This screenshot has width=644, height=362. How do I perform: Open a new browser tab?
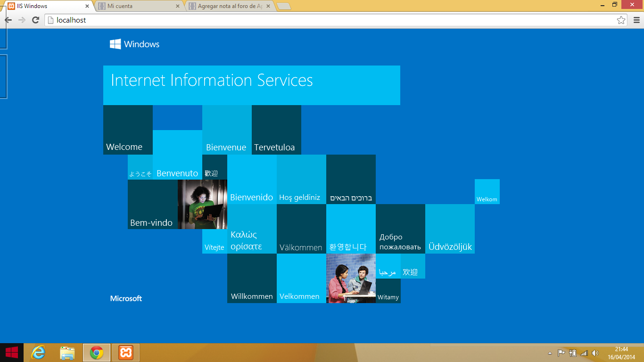click(284, 6)
